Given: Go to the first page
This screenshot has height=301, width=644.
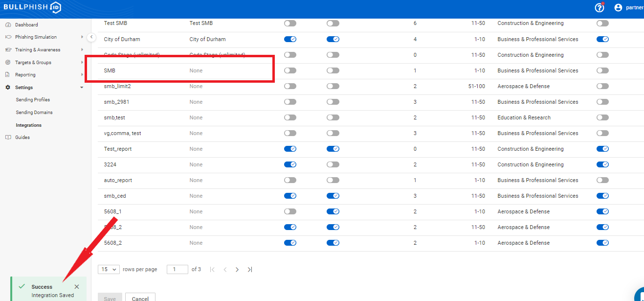Looking at the screenshot, I should point(212,269).
